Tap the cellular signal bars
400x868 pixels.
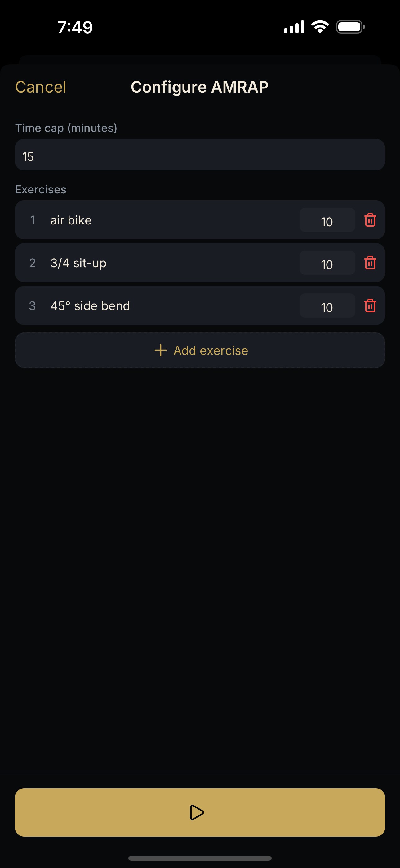[x=294, y=27]
